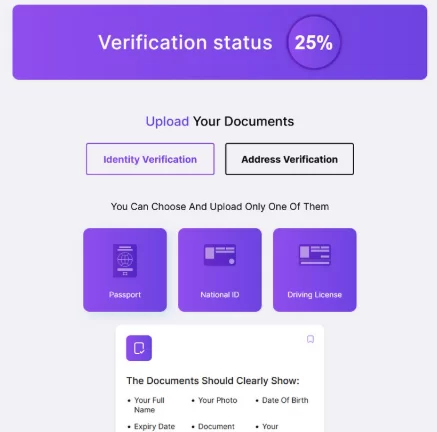
Task: Click the Date Of Birth bullet
Action: pos(282,400)
